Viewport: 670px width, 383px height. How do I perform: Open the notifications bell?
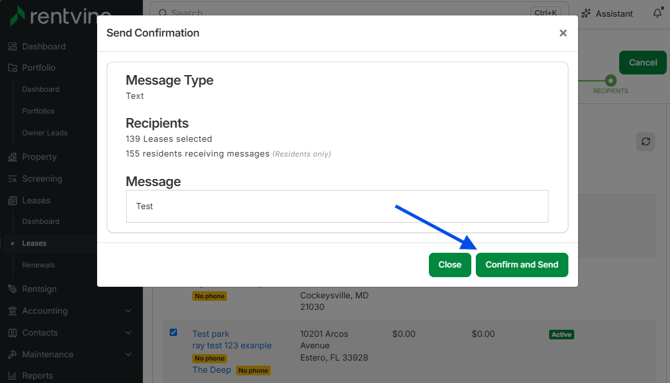657,13
